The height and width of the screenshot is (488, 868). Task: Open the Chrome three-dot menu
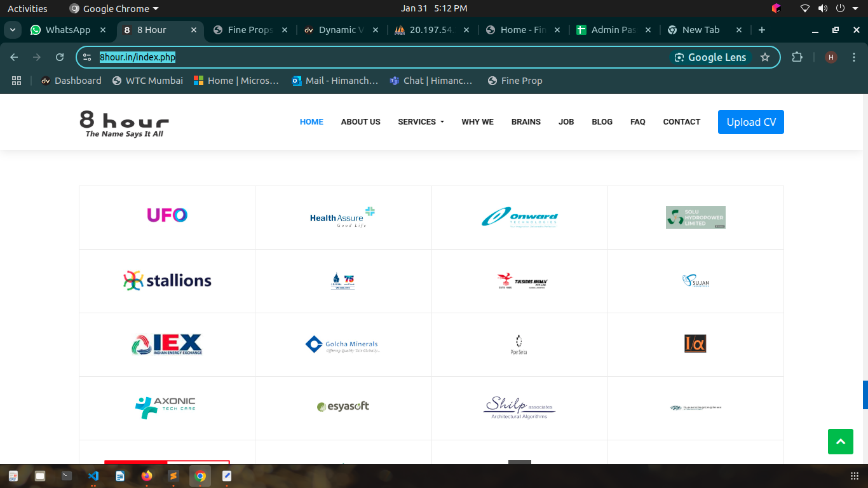853,57
